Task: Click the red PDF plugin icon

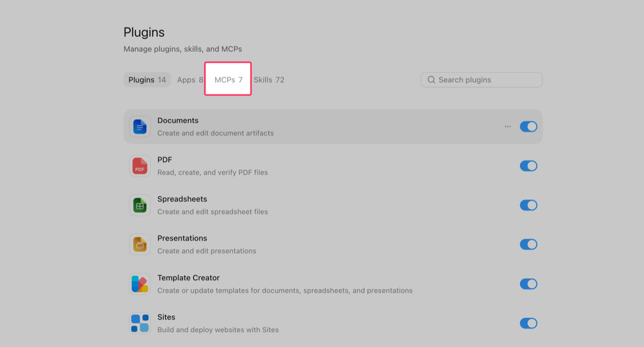Action: [x=140, y=166]
